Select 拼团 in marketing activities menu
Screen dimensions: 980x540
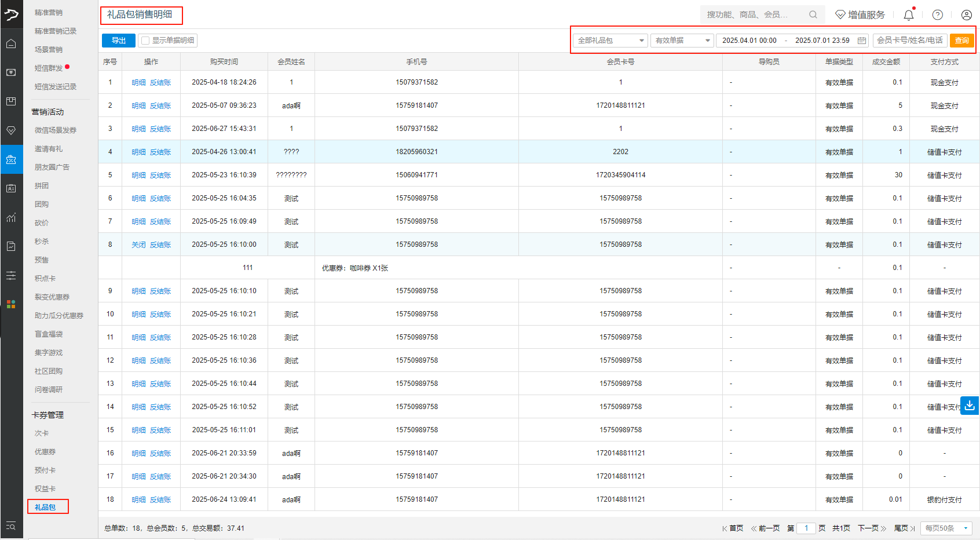click(42, 186)
